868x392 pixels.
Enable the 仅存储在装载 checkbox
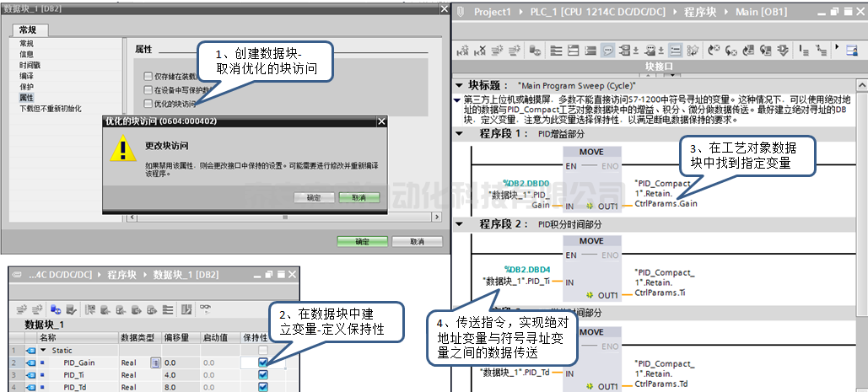[x=148, y=76]
